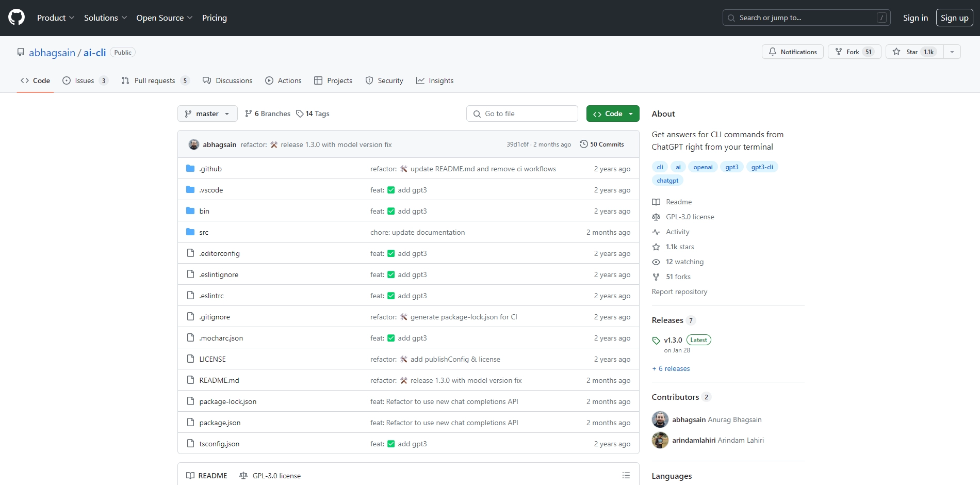Click the Report repository link
The image size is (980, 485).
click(x=679, y=292)
